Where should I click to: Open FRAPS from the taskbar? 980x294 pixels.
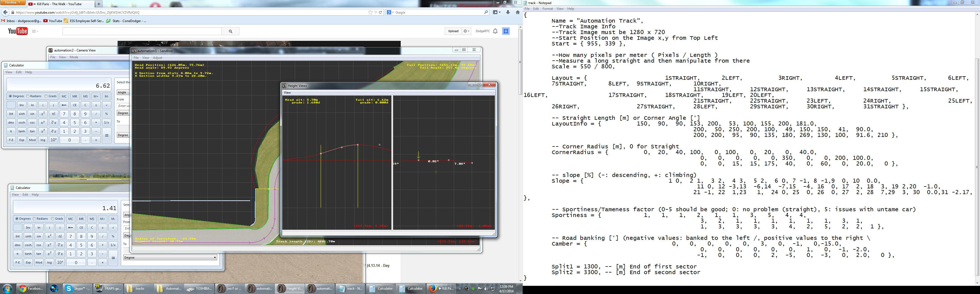pos(108,289)
